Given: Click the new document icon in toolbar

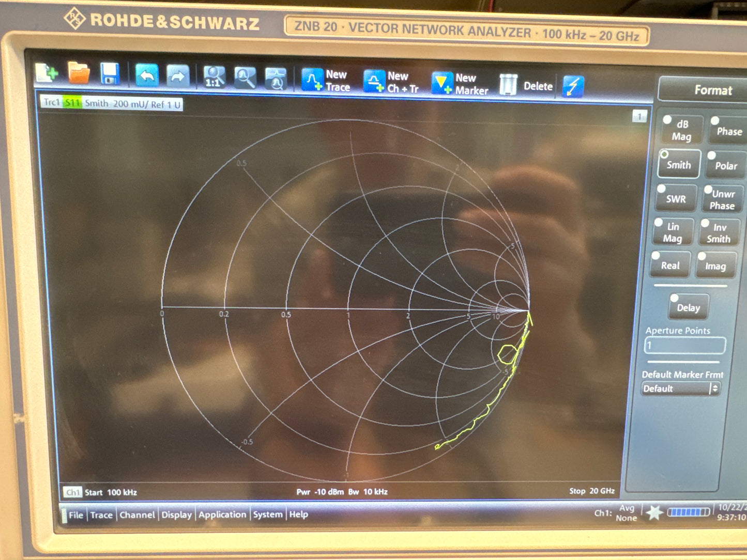Looking at the screenshot, I should pyautogui.click(x=47, y=73).
